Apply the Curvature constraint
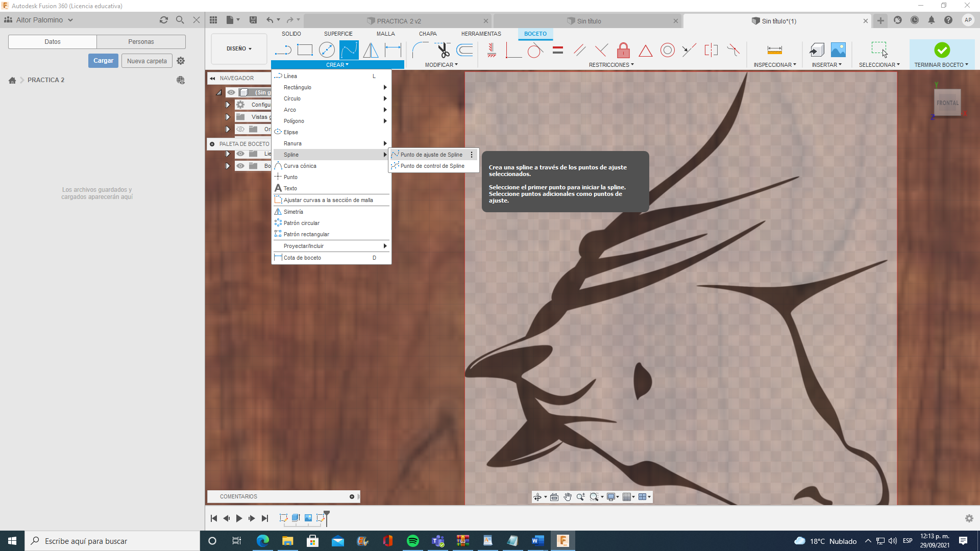Viewport: 980px width, 551px height. 733,50
